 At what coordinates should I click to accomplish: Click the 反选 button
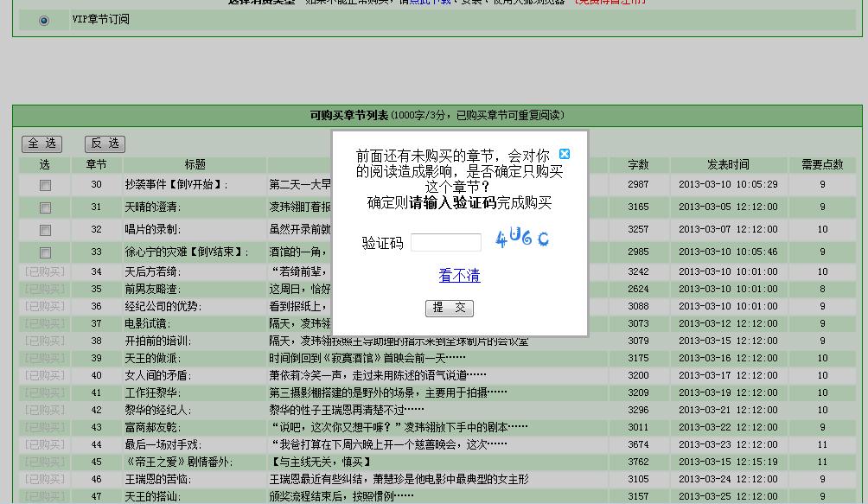(x=105, y=144)
